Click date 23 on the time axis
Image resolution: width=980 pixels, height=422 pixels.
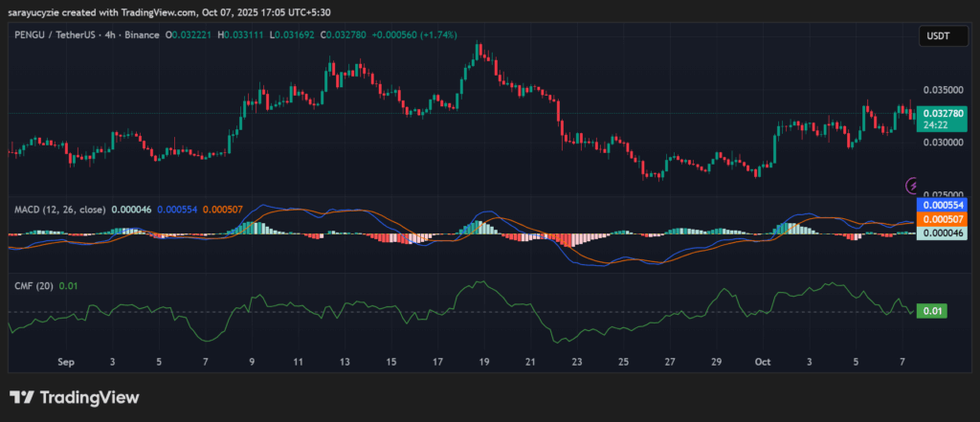click(577, 363)
